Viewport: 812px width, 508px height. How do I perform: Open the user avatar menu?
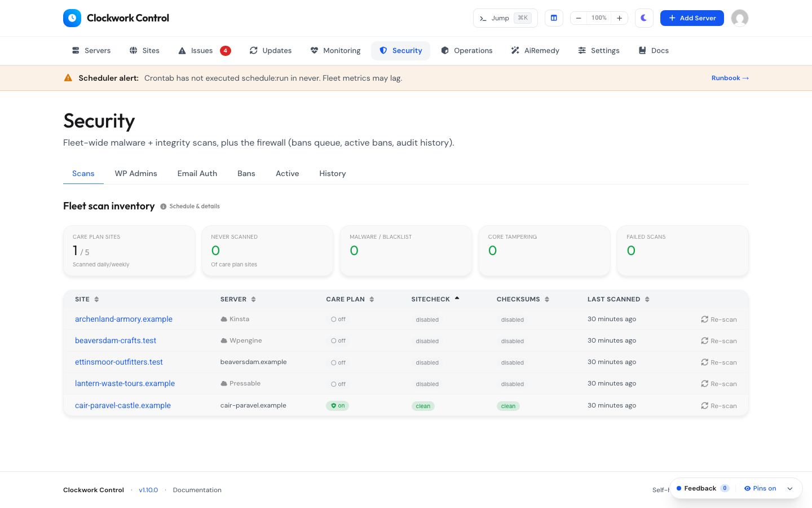click(x=740, y=18)
